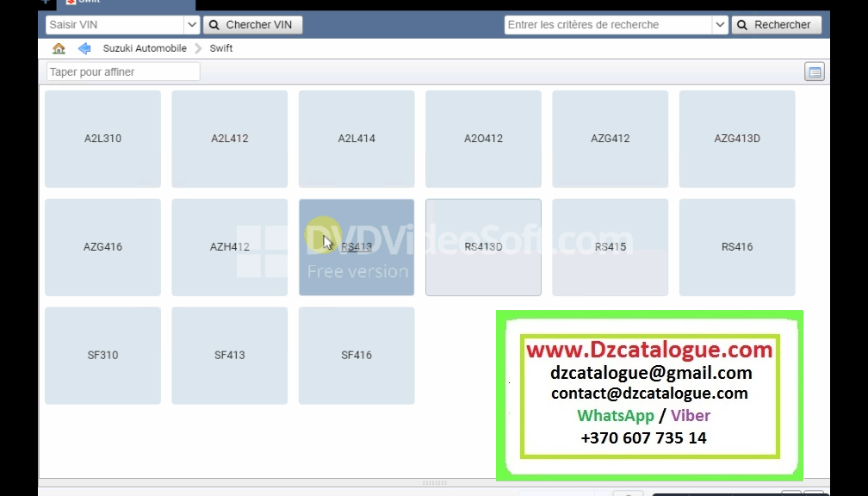
Task: Expand the Saisir VIN dropdown arrow
Action: tap(191, 24)
